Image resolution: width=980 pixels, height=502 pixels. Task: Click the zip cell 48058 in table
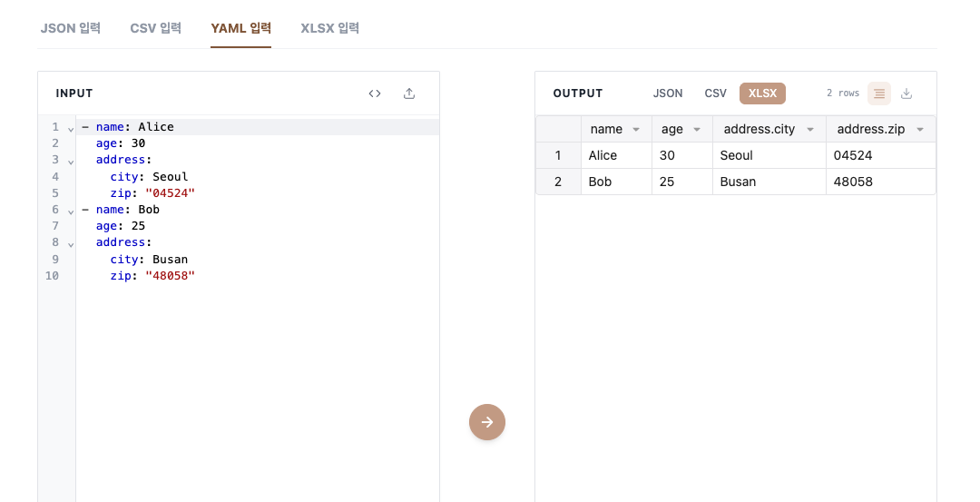coord(880,182)
